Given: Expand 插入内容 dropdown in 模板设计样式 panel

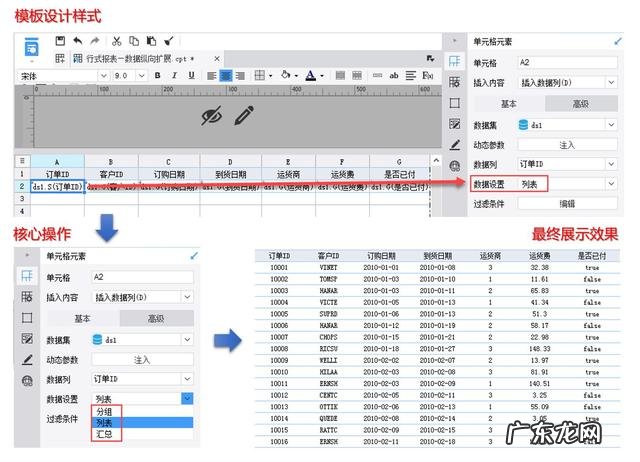Looking at the screenshot, I should (611, 82).
